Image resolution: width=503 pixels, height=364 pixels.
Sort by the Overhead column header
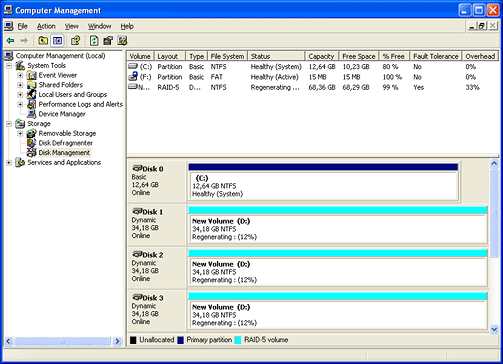pos(480,56)
